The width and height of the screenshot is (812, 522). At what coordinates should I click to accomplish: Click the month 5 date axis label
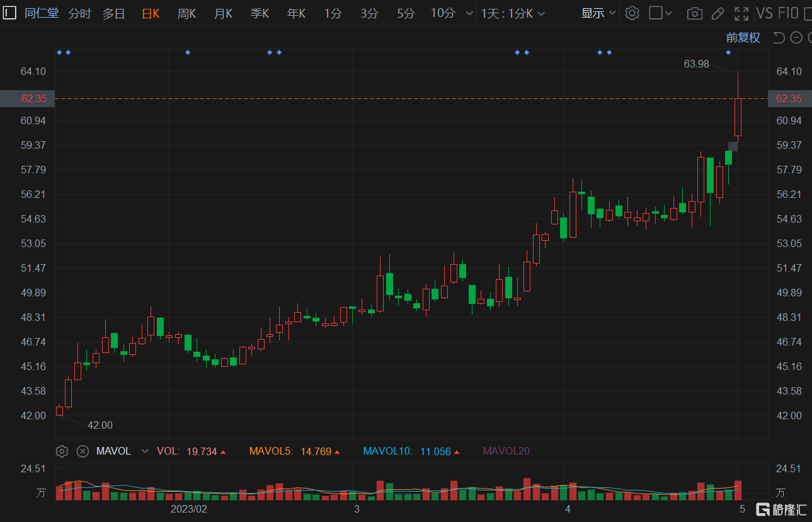pyautogui.click(x=742, y=509)
